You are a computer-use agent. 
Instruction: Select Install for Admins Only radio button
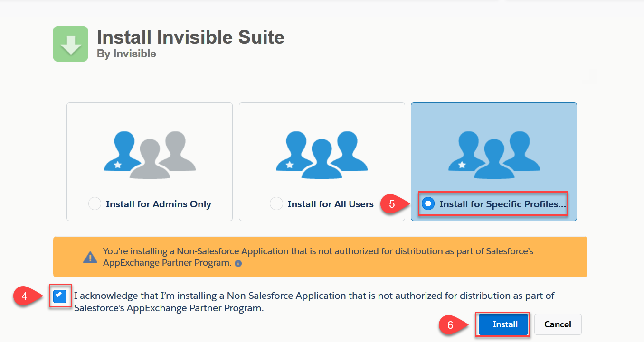95,204
